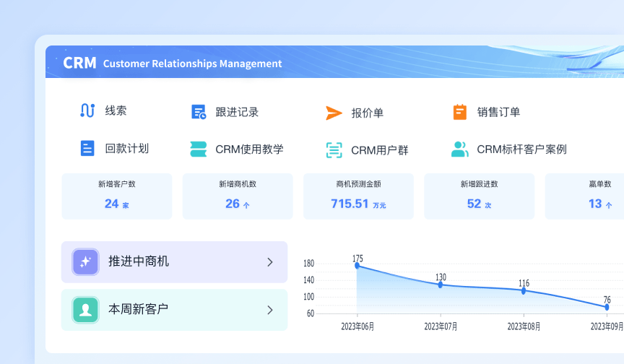The height and width of the screenshot is (364, 624).
Task: Click the chart data point labeled 116
Action: click(x=524, y=291)
